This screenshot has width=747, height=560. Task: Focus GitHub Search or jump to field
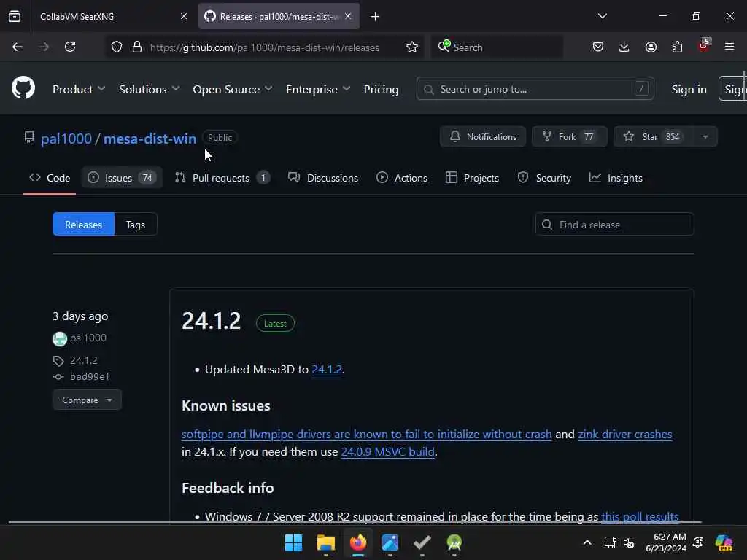click(x=535, y=88)
